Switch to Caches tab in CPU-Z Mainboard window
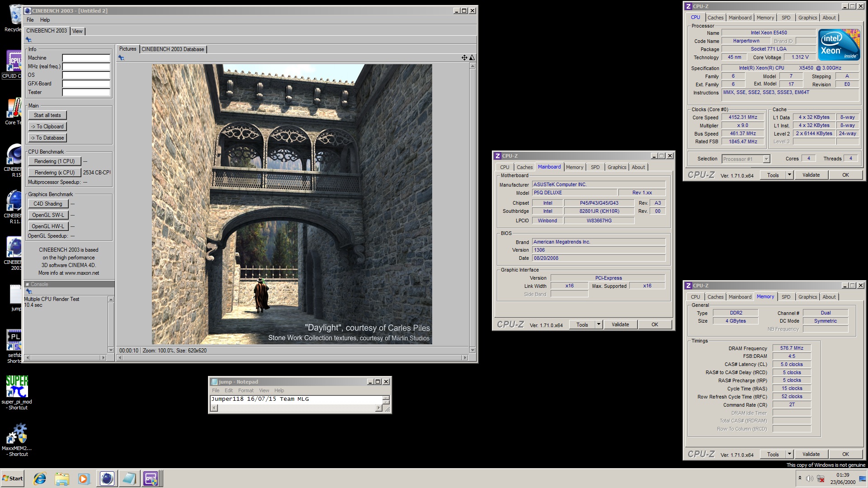Image resolution: width=868 pixels, height=488 pixels. coord(524,167)
